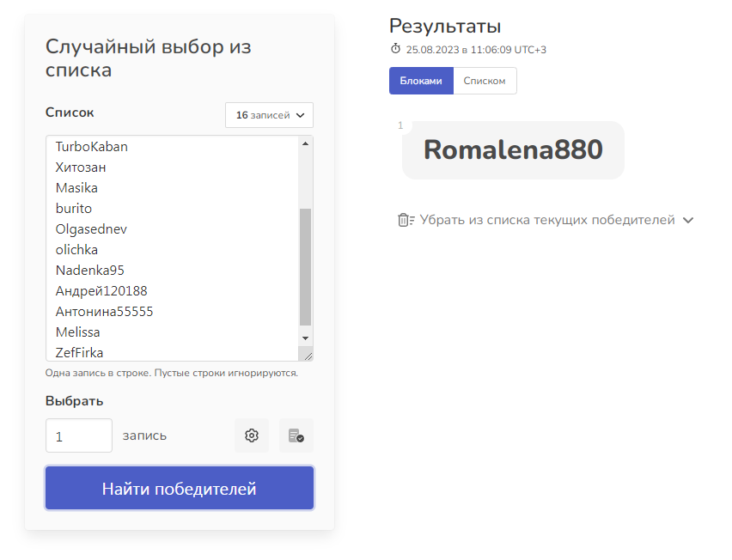Click the Список label
732x560 pixels.
(x=70, y=113)
